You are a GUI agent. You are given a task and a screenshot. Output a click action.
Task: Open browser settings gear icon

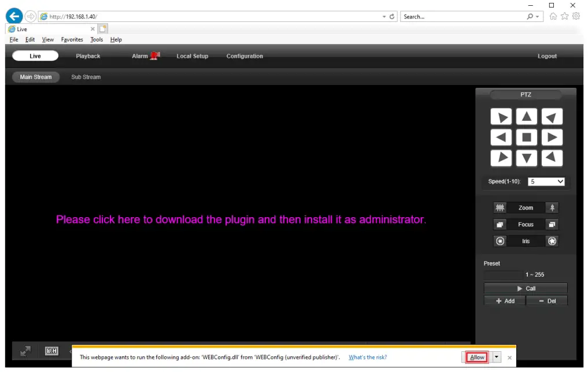click(576, 16)
